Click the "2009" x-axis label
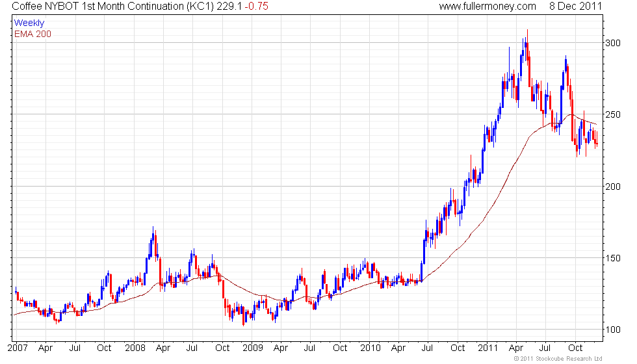The image size is (637, 364). click(253, 348)
